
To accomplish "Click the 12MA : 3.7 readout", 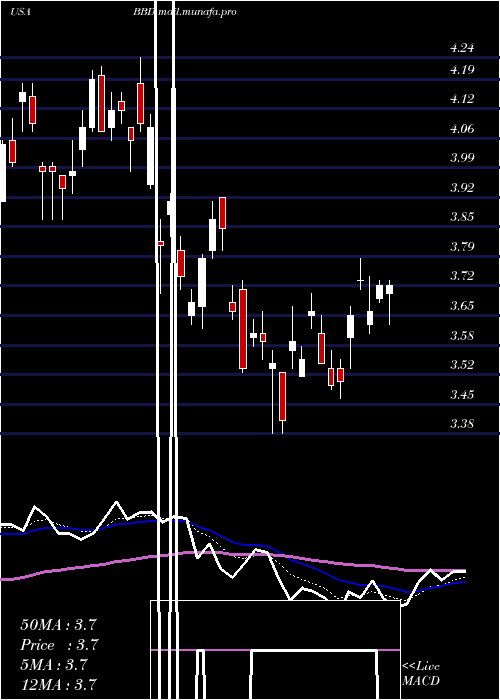I will coord(58,684).
